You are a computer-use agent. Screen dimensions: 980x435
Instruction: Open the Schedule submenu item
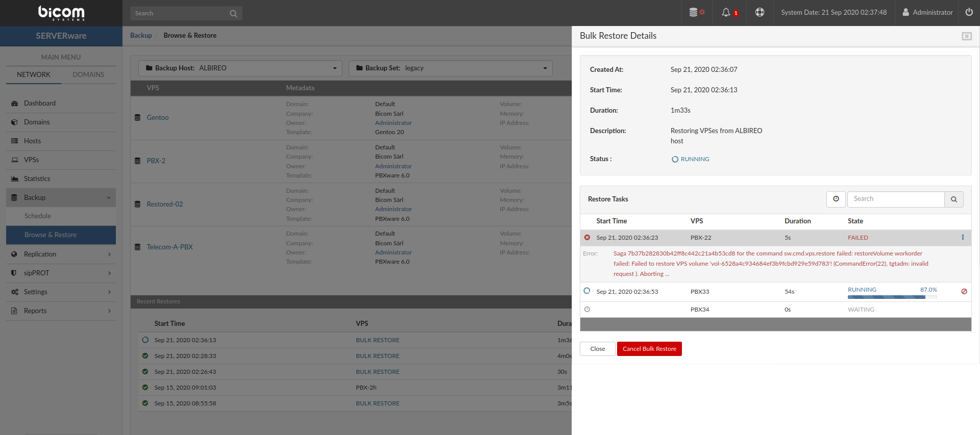click(61, 216)
